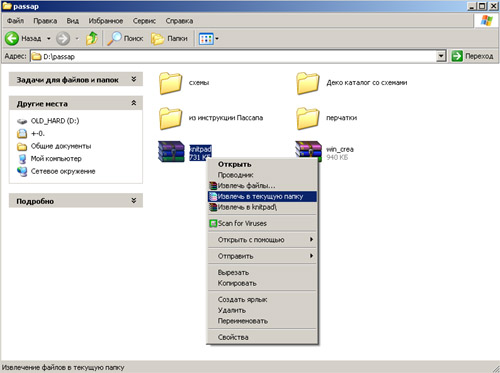Open the Forward history dropdown arrow
The image size is (500, 373).
pos(77,39)
